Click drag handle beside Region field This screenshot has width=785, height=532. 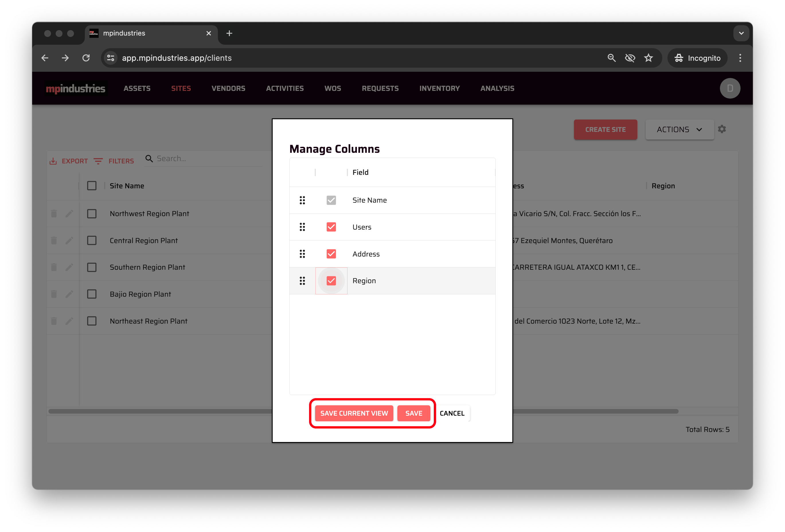(302, 281)
